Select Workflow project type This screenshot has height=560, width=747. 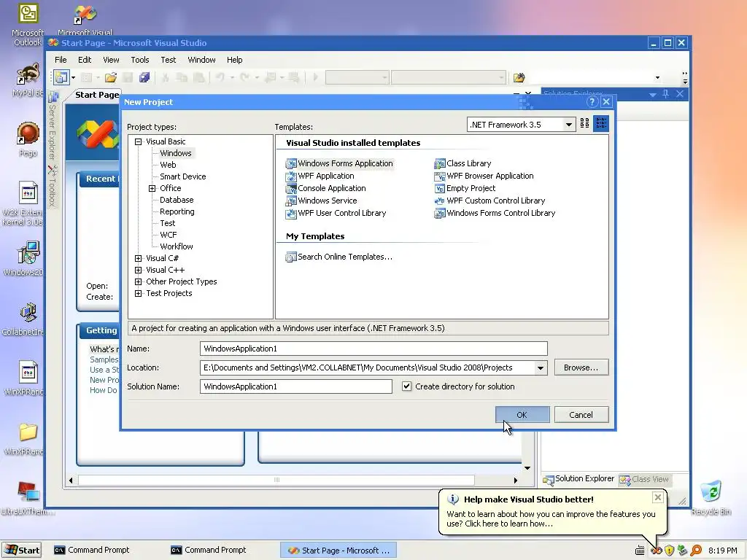(x=177, y=246)
